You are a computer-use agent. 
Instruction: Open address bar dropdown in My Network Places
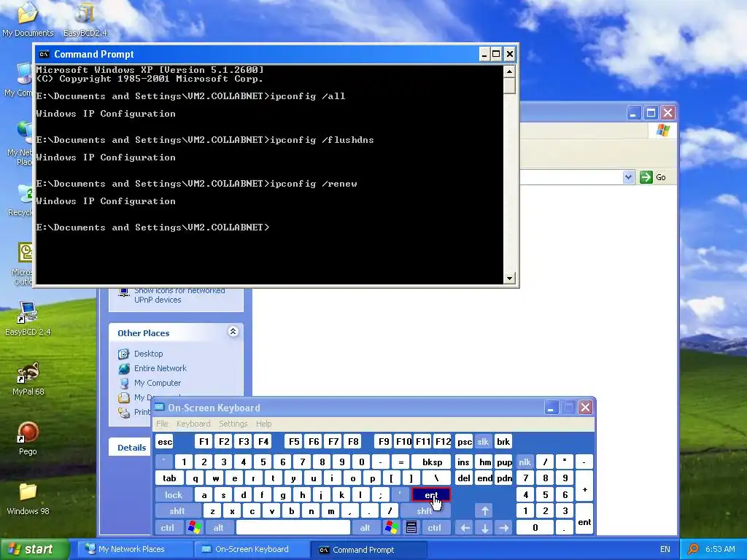(628, 177)
